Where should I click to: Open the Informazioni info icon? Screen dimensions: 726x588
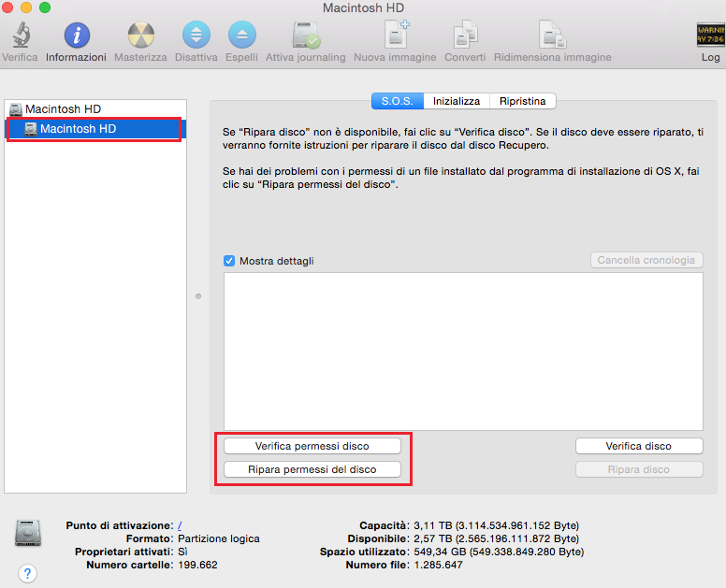pyautogui.click(x=77, y=36)
